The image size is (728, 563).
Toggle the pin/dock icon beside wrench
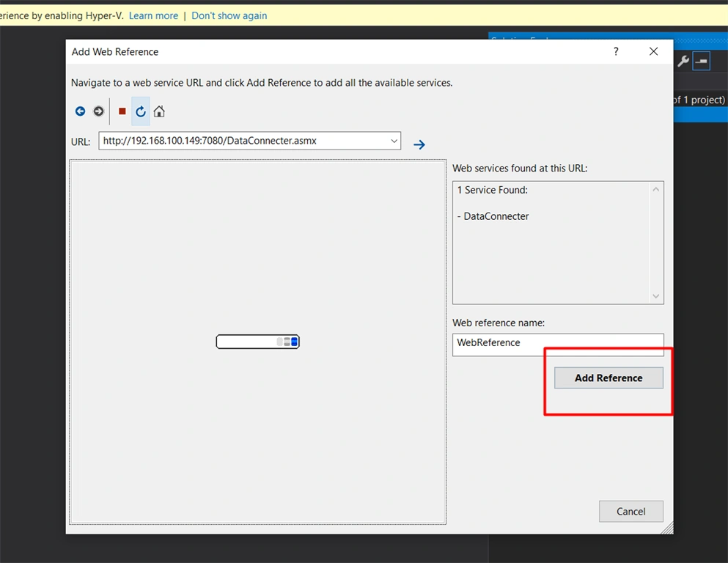coord(702,61)
